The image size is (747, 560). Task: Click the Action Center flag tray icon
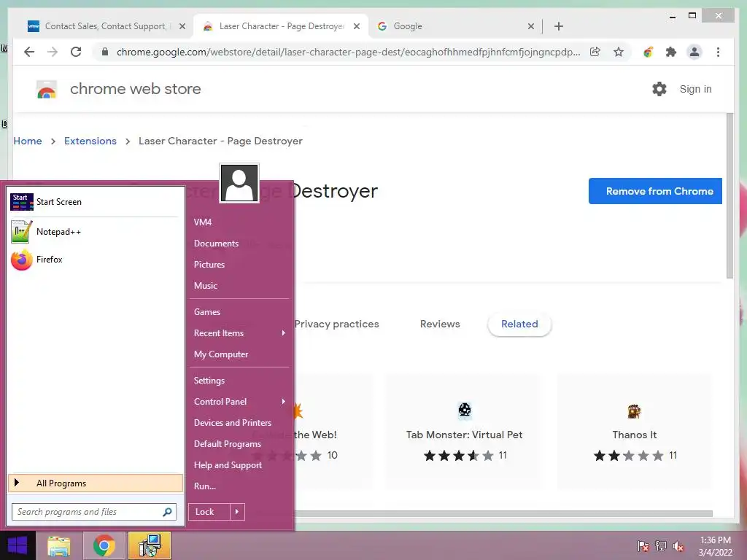pyautogui.click(x=643, y=546)
